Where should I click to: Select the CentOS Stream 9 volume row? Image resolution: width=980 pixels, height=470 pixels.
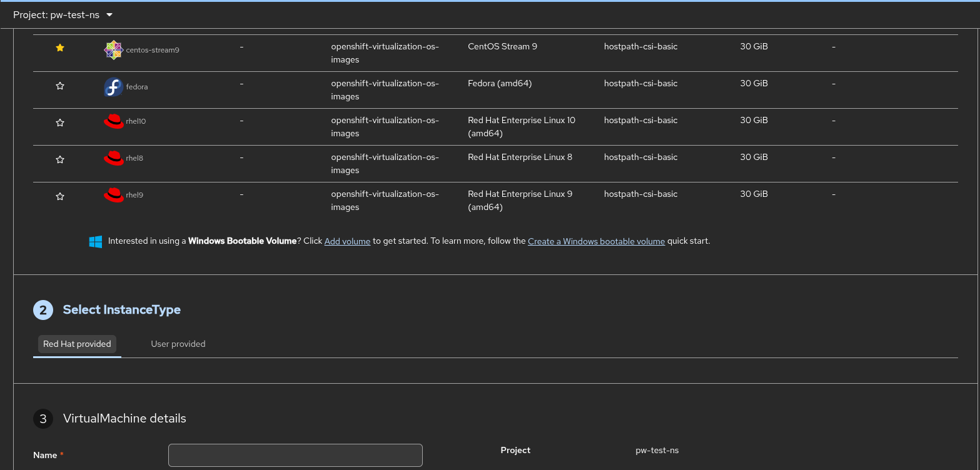click(x=502, y=47)
